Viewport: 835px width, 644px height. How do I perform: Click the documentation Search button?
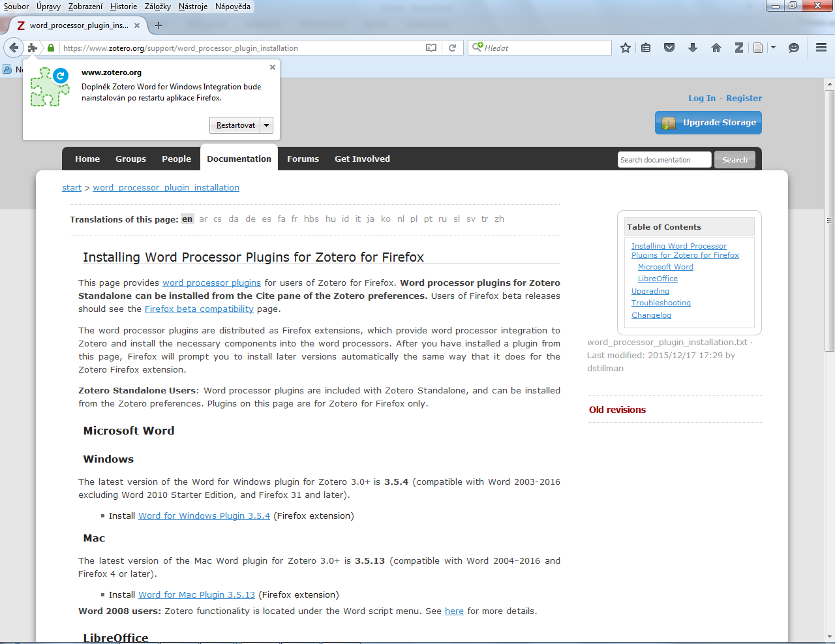pyautogui.click(x=735, y=160)
